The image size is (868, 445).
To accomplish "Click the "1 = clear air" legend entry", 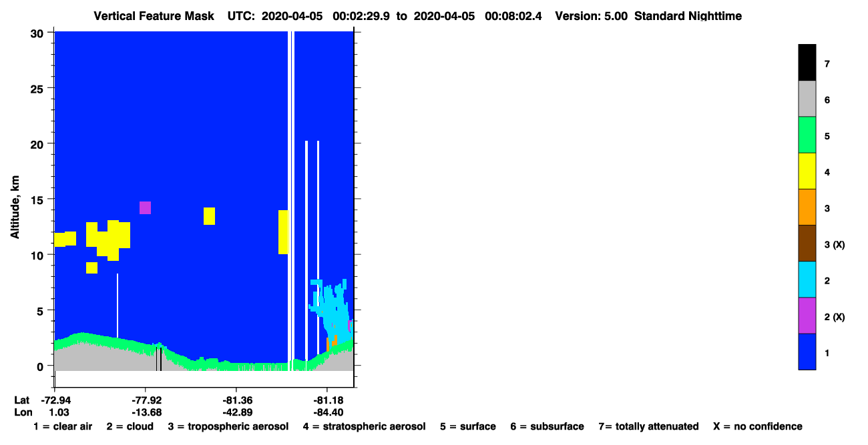I will pos(63,426).
